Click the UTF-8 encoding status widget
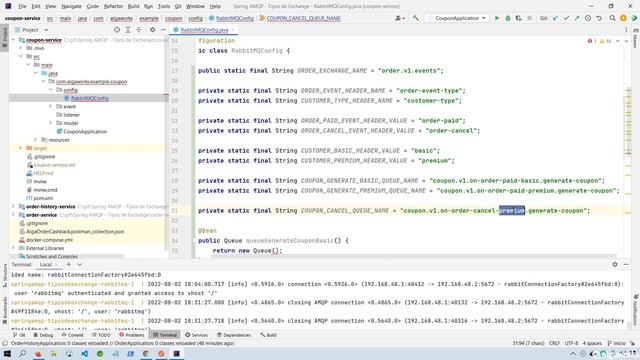The width and height of the screenshot is (640, 360). point(571,343)
